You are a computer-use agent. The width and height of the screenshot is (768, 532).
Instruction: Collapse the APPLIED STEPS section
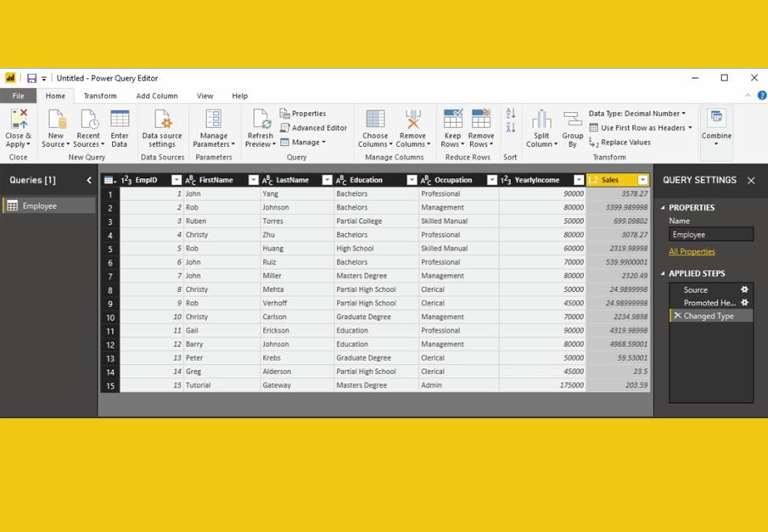click(x=663, y=273)
